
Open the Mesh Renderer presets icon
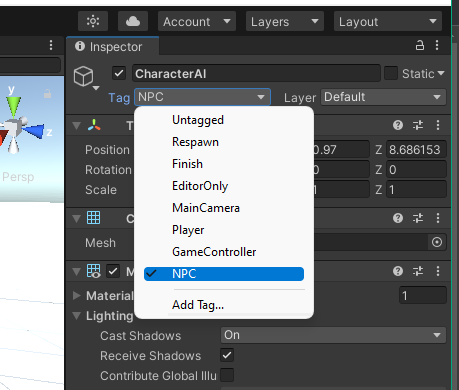[418, 271]
